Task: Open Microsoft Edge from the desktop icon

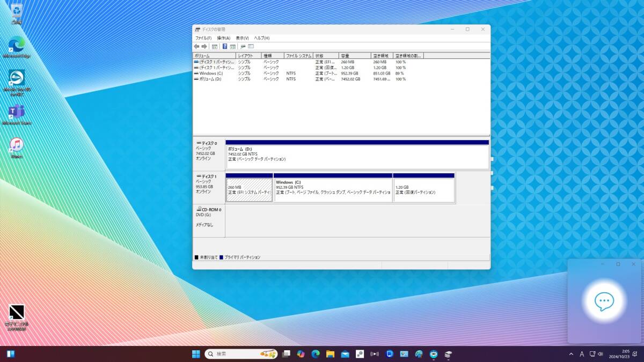Action: pyautogui.click(x=17, y=45)
